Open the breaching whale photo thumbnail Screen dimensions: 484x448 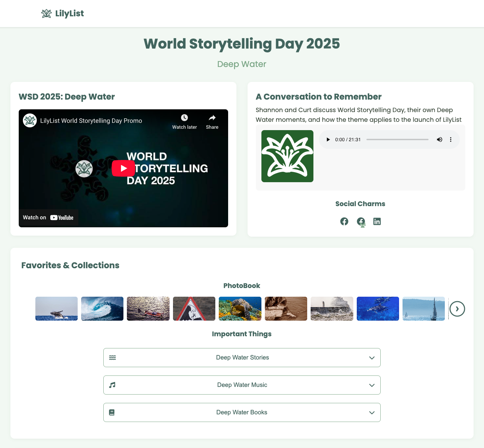[x=57, y=308]
